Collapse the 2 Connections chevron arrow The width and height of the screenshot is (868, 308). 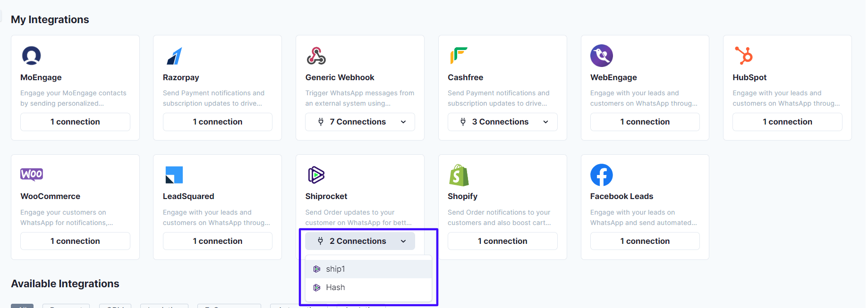(x=403, y=241)
